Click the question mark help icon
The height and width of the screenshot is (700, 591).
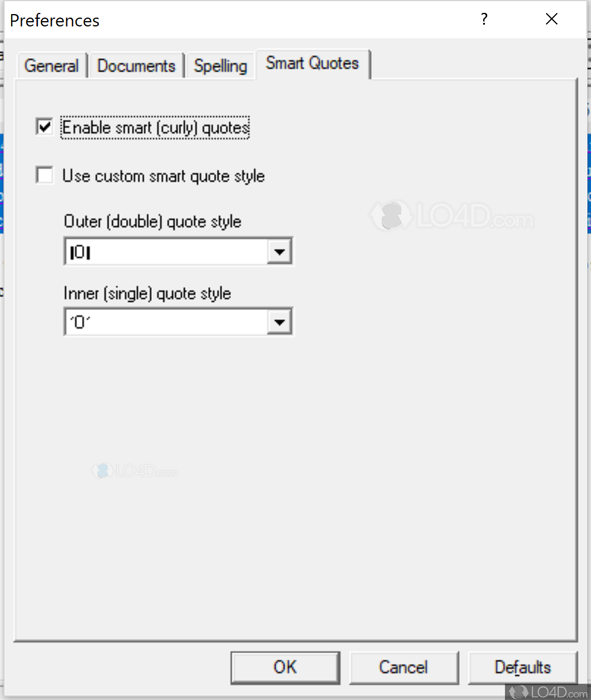tap(484, 19)
